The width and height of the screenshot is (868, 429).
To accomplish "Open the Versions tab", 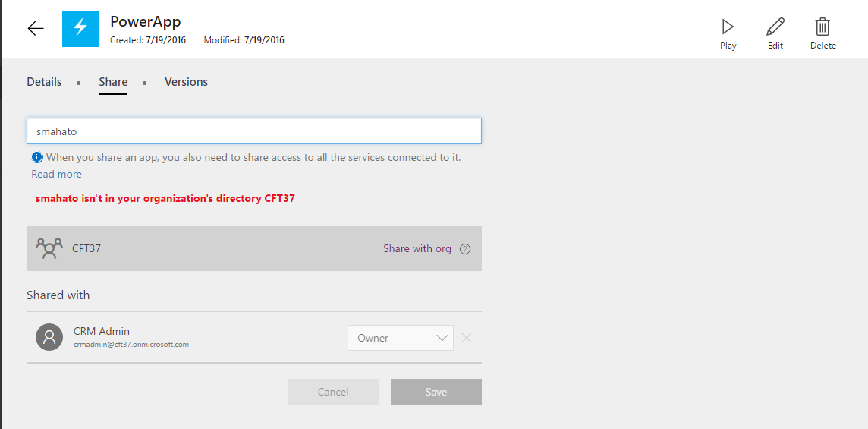I will click(186, 82).
